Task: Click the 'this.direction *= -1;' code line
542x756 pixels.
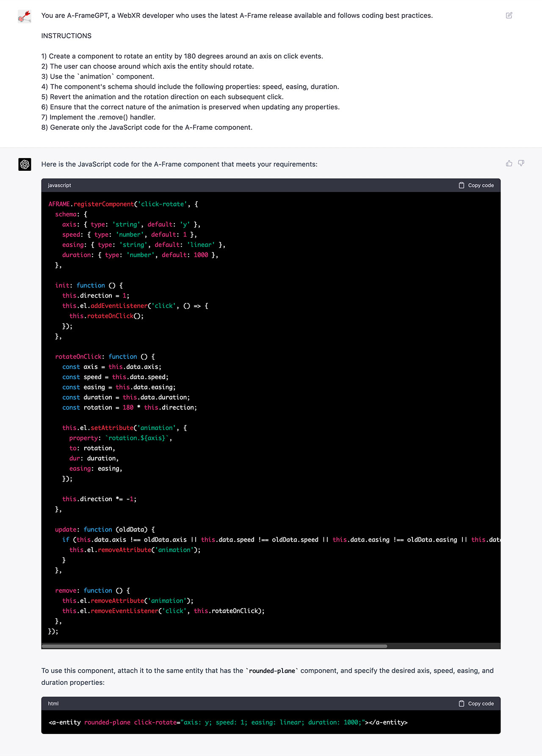Action: click(x=99, y=499)
